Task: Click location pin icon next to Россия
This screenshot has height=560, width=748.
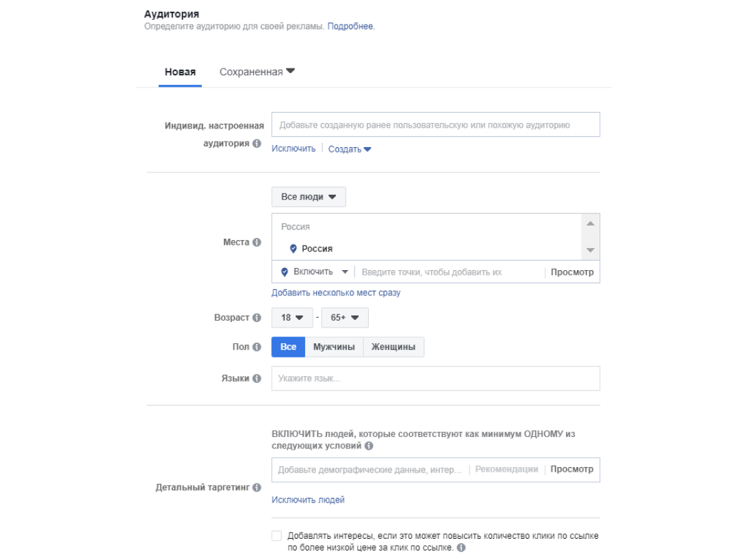Action: [294, 249]
